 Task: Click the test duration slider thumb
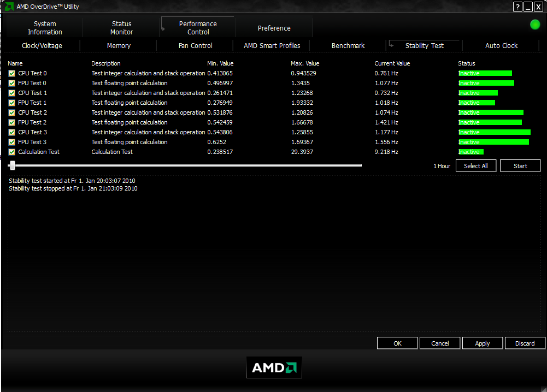(13, 165)
